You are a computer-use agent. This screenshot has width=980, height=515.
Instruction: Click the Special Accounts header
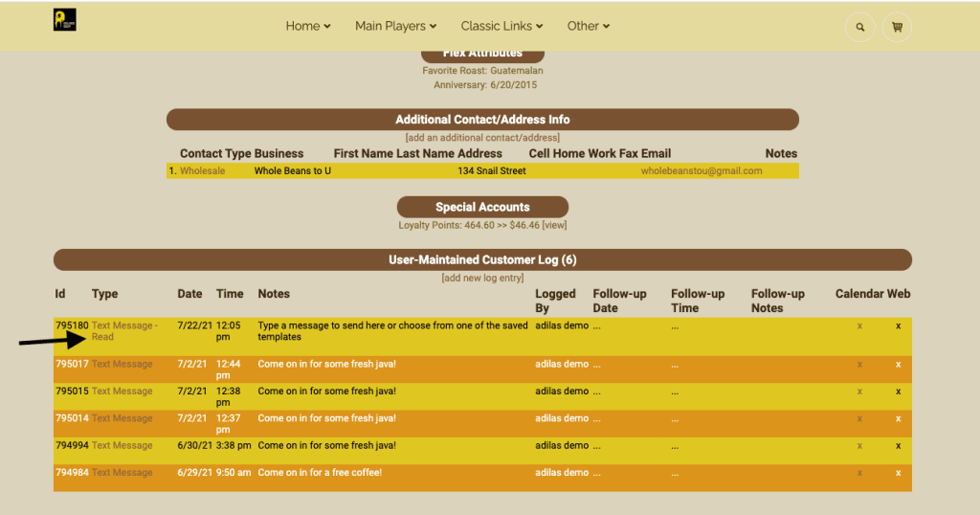pos(482,207)
